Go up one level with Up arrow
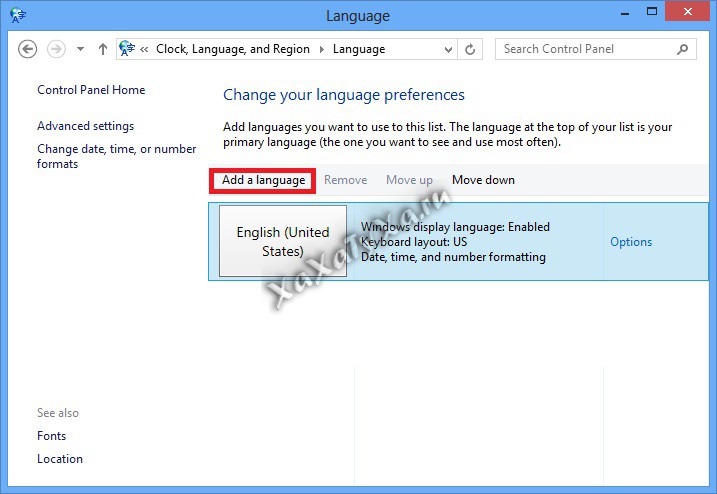 pos(103,49)
